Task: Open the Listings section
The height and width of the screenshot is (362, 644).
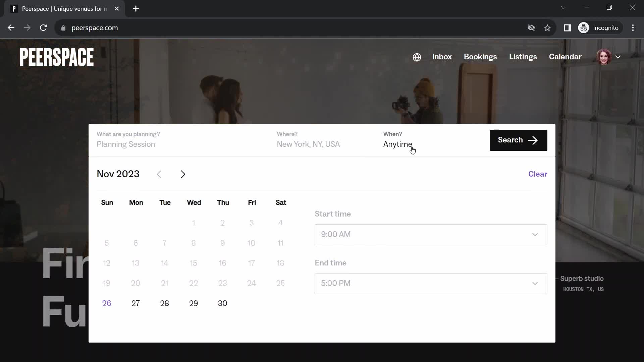Action: click(523, 57)
